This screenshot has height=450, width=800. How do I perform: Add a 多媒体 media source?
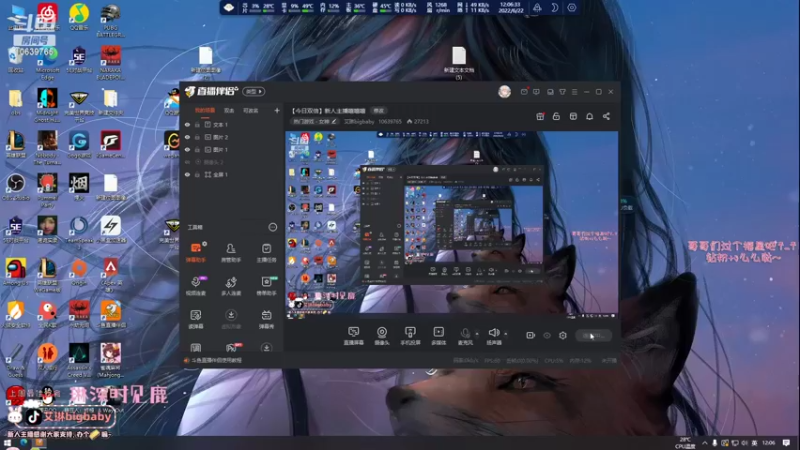[438, 336]
